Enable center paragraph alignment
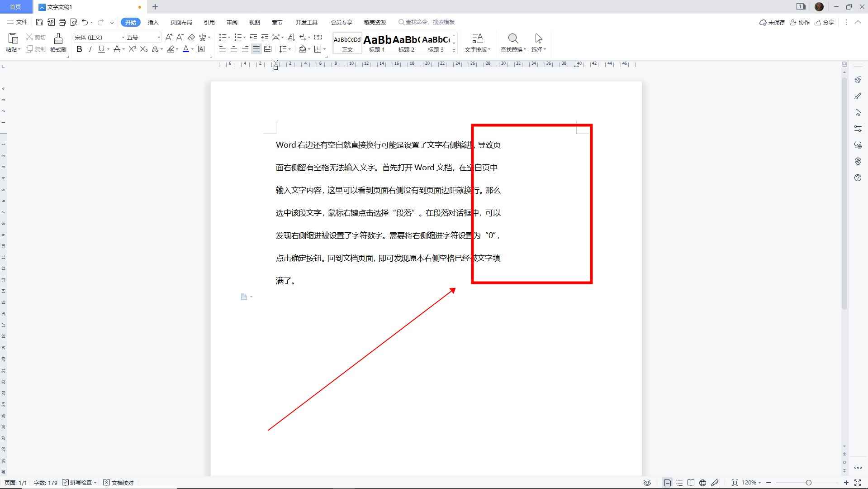868x489 pixels. tap(233, 49)
